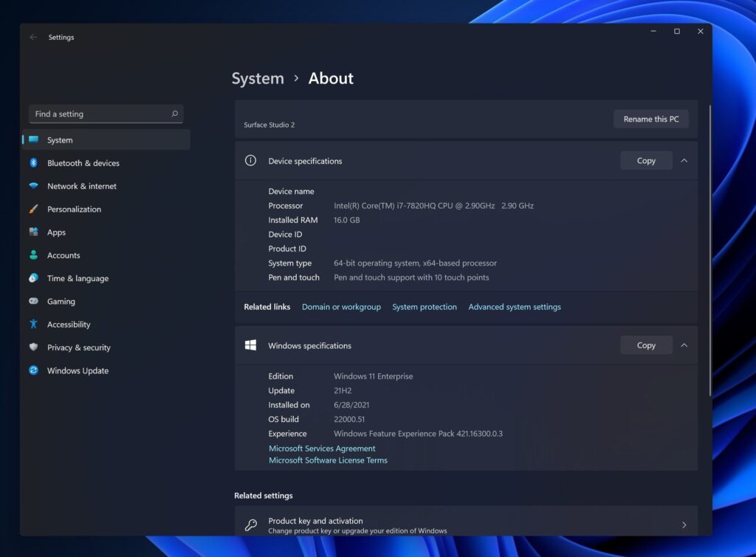The width and height of the screenshot is (756, 557).
Task: Collapse the Windows specifications section
Action: click(x=684, y=345)
